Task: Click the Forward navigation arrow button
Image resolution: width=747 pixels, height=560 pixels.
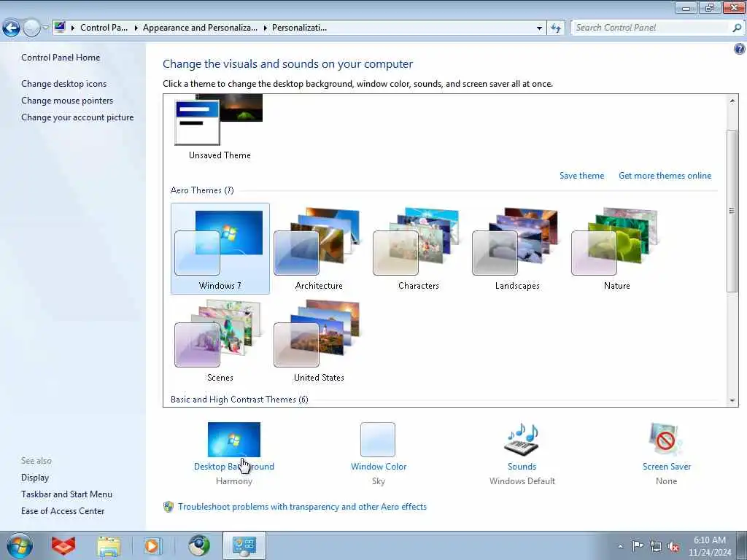Action: click(x=31, y=28)
